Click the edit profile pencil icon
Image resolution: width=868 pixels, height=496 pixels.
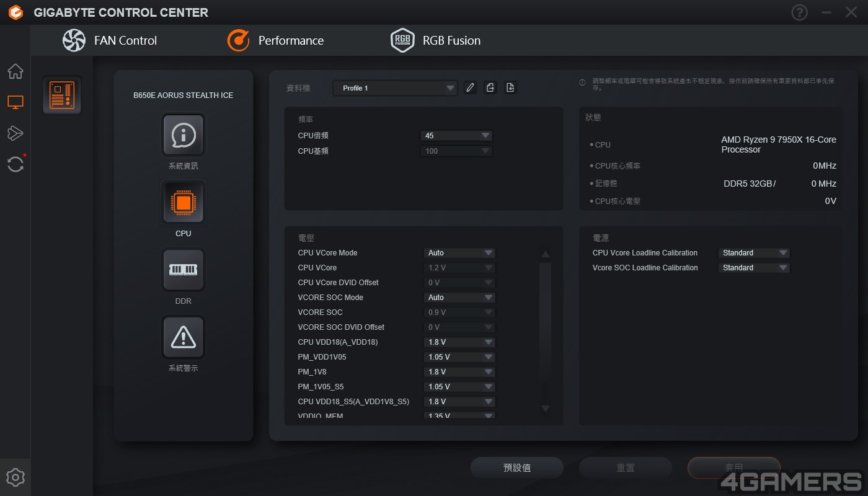471,88
